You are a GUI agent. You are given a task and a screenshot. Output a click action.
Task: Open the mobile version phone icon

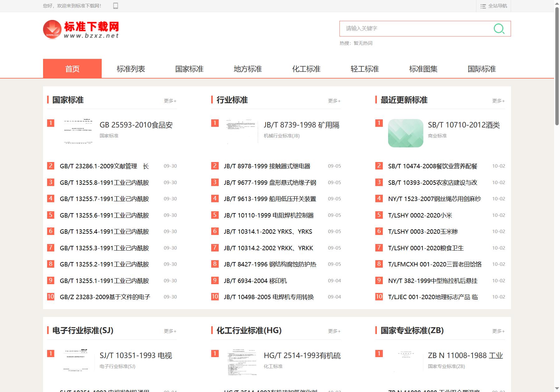(115, 6)
